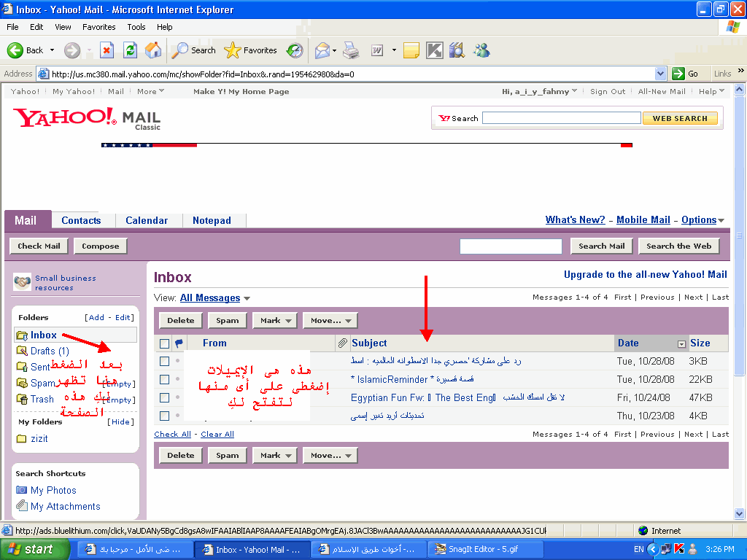Refresh the page with the Refresh icon
Image resolution: width=747 pixels, height=560 pixels.
point(130,50)
